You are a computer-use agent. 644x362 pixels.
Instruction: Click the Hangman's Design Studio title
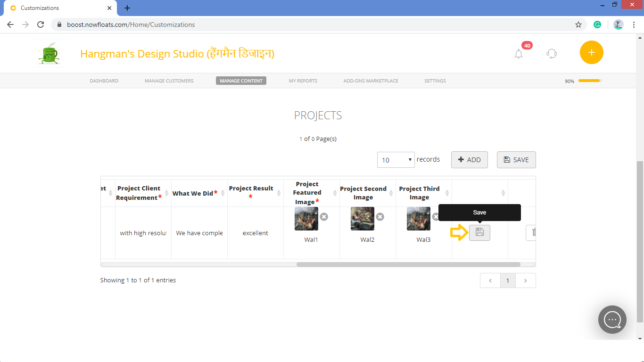click(x=177, y=53)
